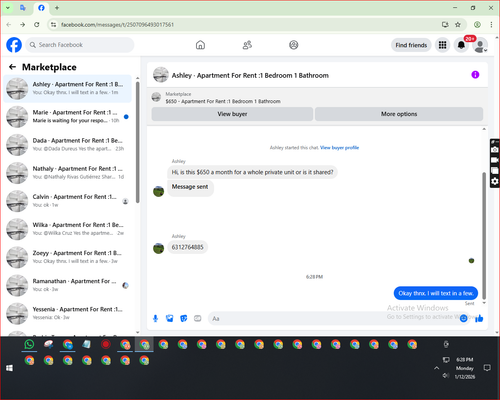
Task: Click the attach photo icon
Action: [170, 319]
